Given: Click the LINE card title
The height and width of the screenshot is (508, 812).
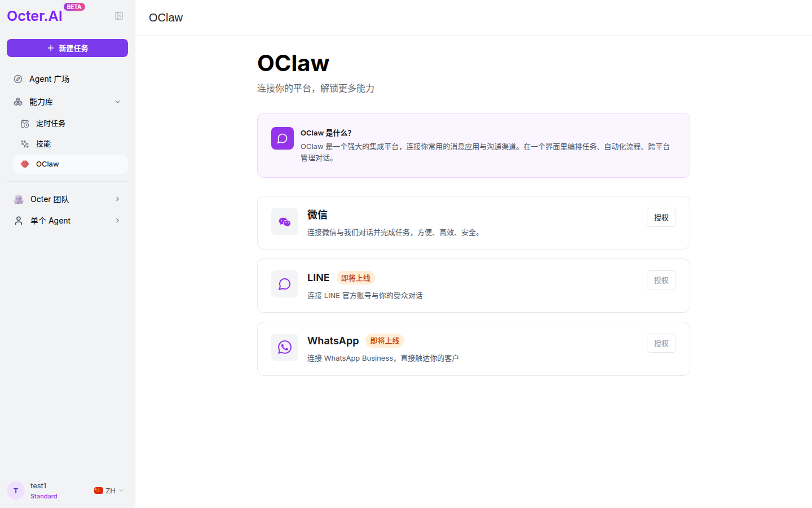Looking at the screenshot, I should point(319,278).
